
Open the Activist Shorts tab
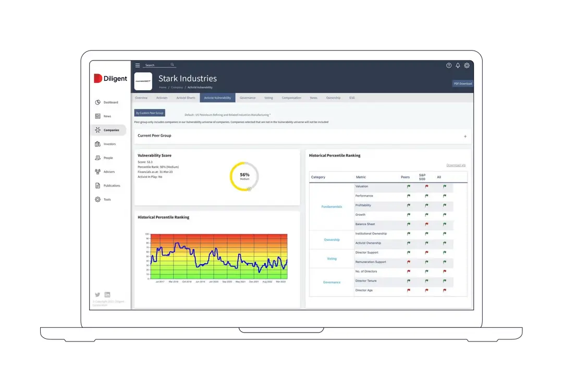[x=186, y=97]
